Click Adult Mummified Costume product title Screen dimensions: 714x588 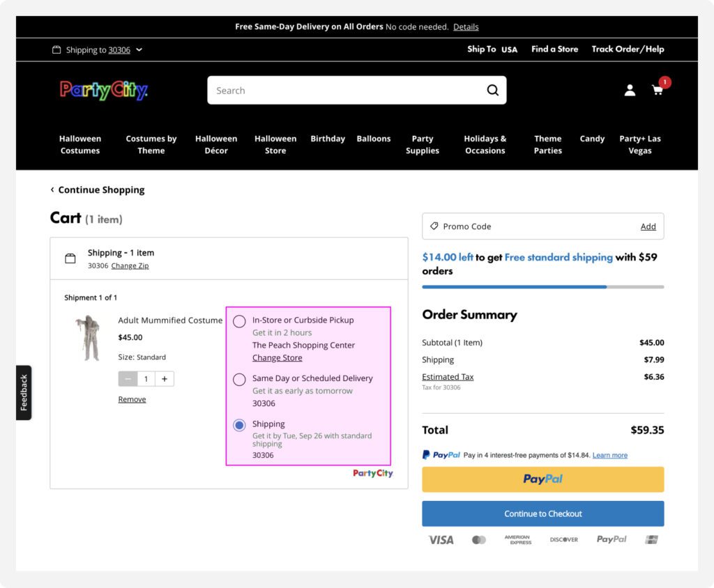170,320
